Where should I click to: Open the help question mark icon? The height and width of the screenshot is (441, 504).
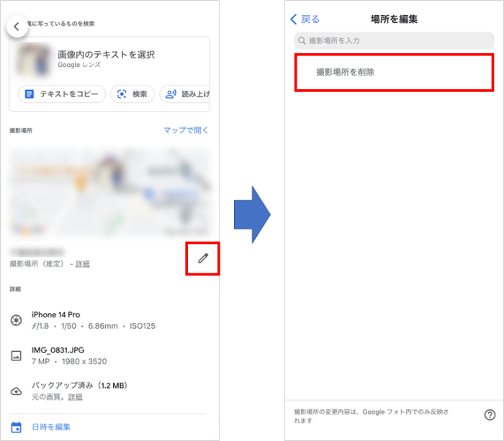point(490,414)
